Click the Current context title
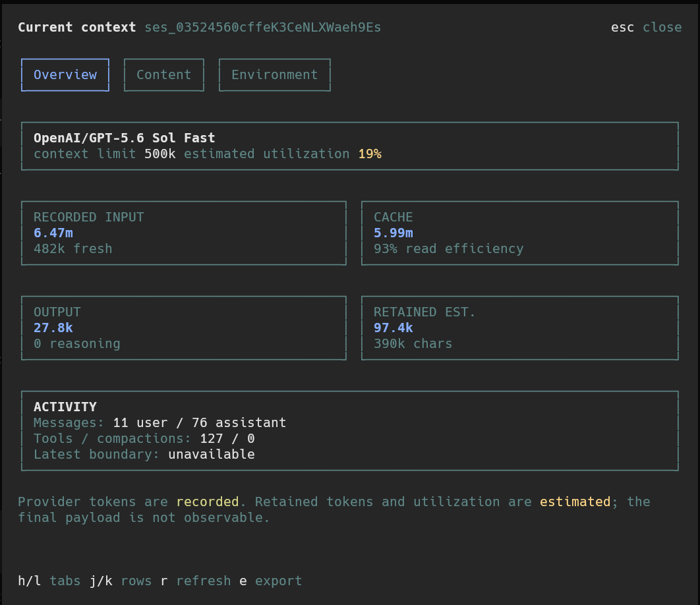The width and height of the screenshot is (700, 605). tap(76, 27)
